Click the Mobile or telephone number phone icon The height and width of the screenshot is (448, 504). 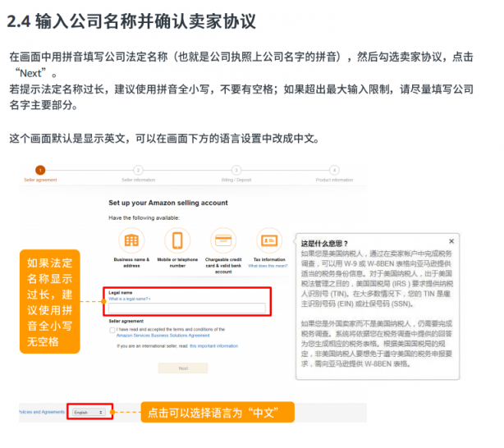(x=177, y=240)
